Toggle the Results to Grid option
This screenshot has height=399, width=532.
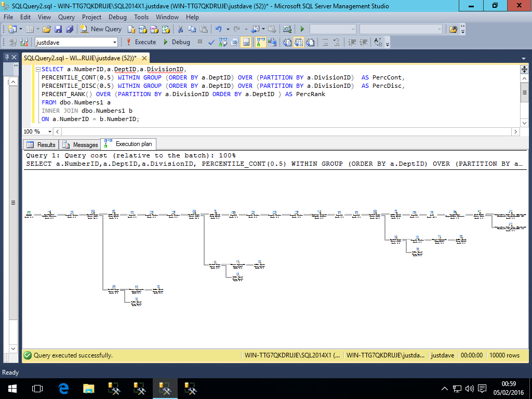click(x=299, y=42)
